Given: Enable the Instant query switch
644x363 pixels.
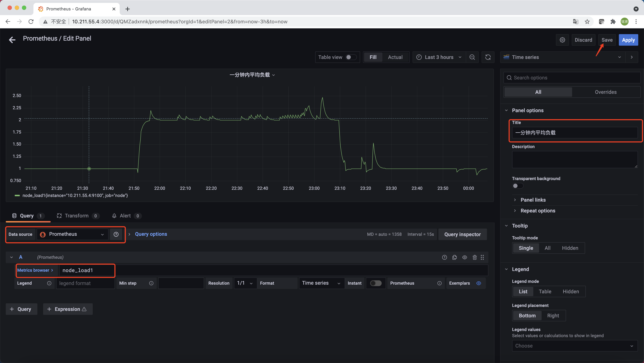Looking at the screenshot, I should (376, 283).
